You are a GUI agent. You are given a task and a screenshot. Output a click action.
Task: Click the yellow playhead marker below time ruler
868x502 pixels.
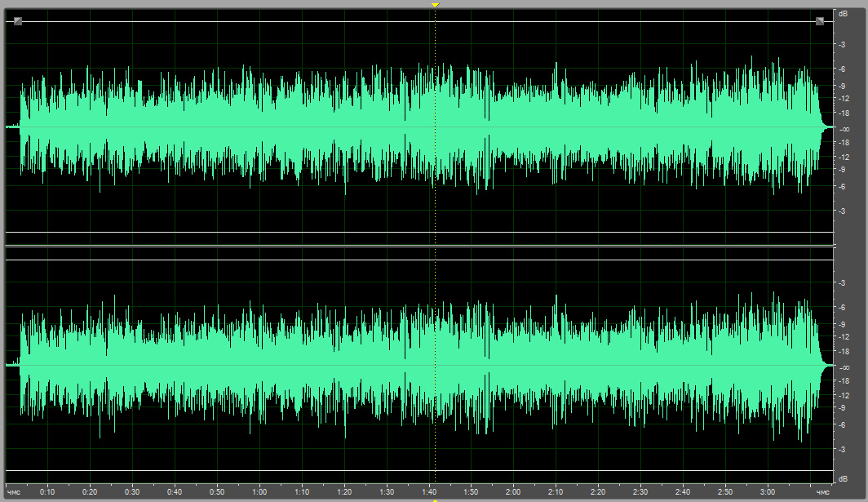click(436, 500)
